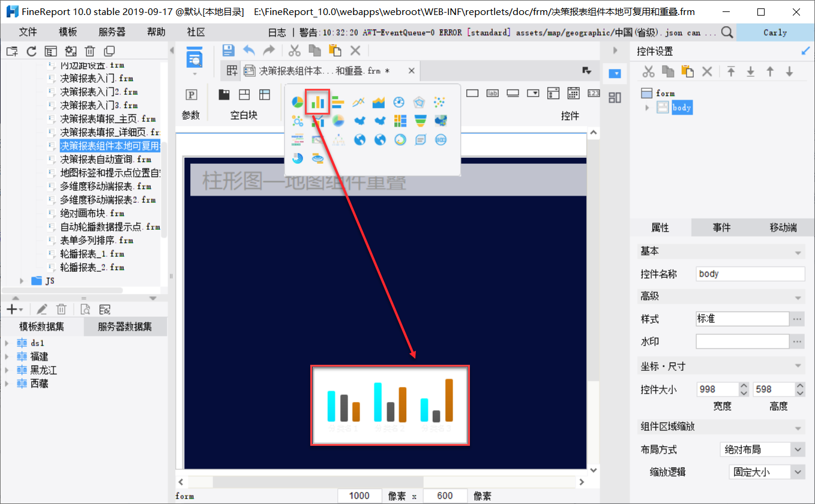Select the line chart icon
Image resolution: width=815 pixels, height=504 pixels.
(358, 102)
